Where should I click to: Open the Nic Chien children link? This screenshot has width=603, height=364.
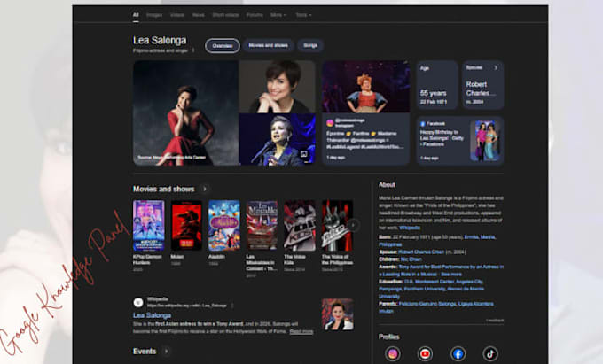click(x=411, y=259)
